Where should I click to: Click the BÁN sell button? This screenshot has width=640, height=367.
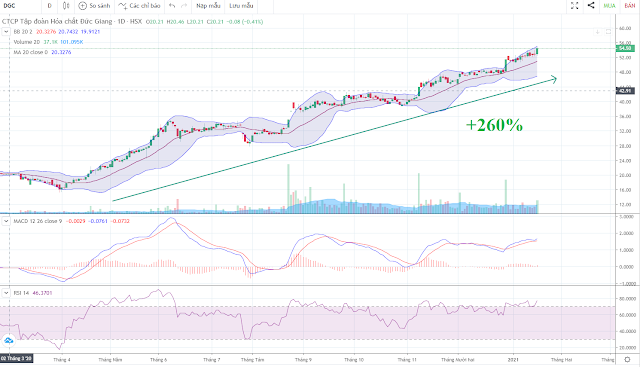630,6
